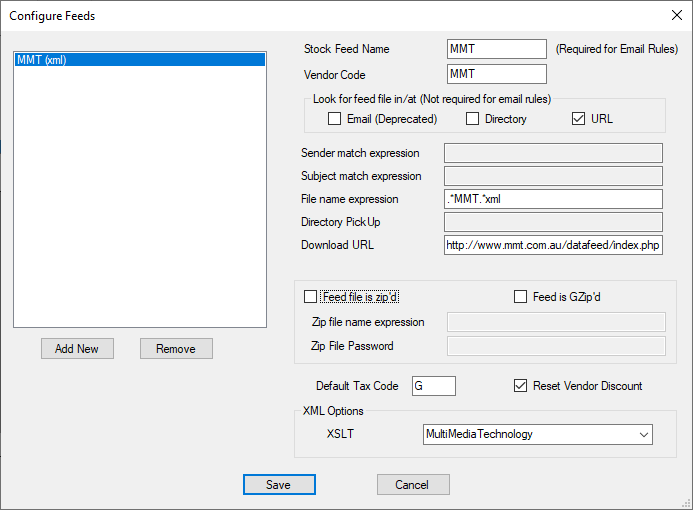Select MMT (xml) feed in list
Image resolution: width=693 pixels, height=510 pixels.
[139, 60]
